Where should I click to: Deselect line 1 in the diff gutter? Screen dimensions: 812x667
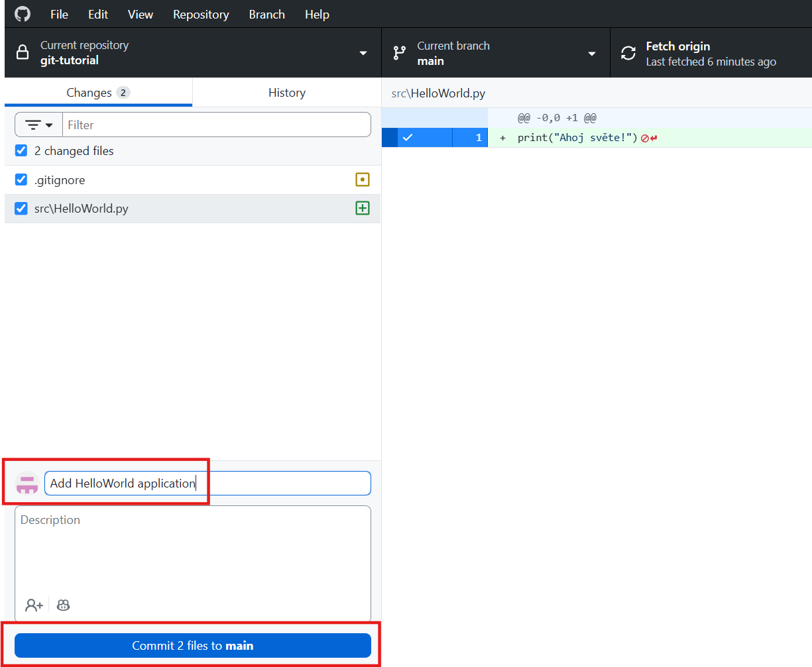coord(408,138)
